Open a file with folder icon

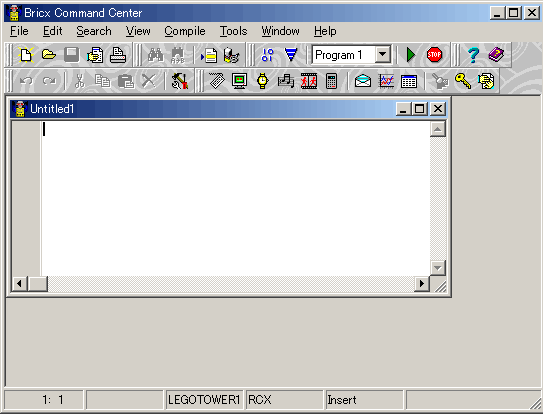49,55
